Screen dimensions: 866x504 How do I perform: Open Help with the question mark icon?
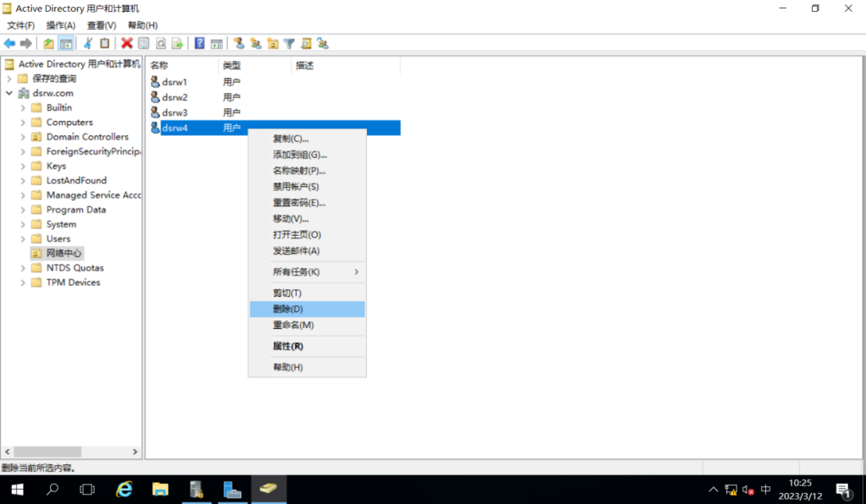[x=200, y=43]
